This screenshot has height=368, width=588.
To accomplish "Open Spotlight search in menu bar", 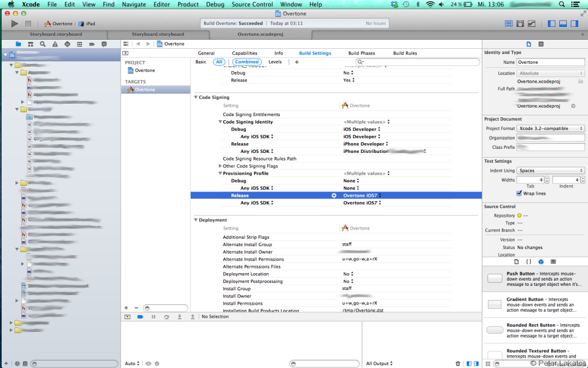I will pyautogui.click(x=562, y=5).
